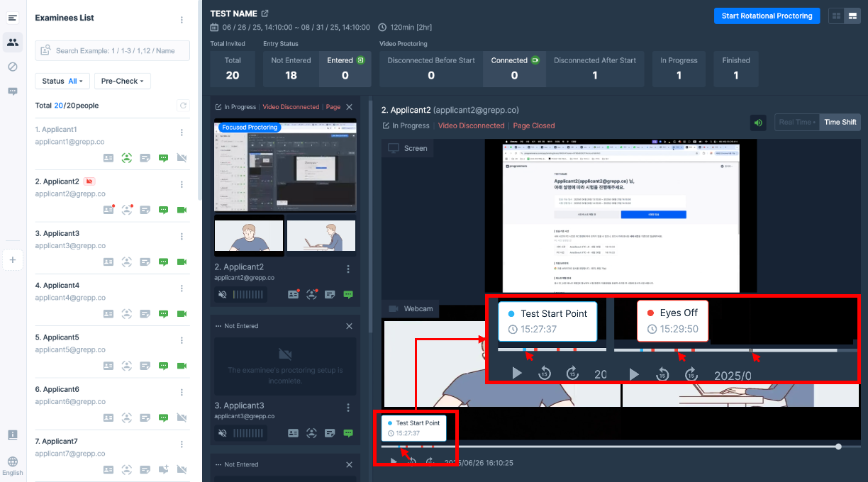
Task: Open Applicant1's green face check icon
Action: [127, 158]
